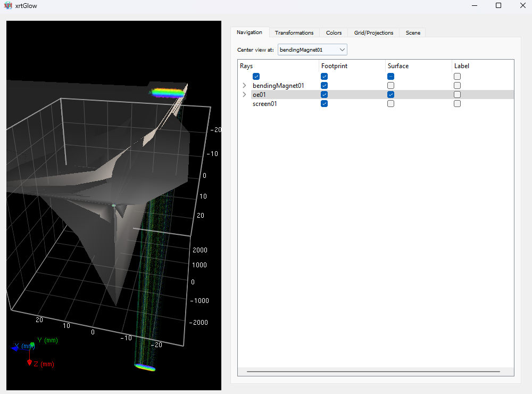The image size is (532, 394).
Task: Switch to the Grid/Projections tab
Action: tap(373, 32)
